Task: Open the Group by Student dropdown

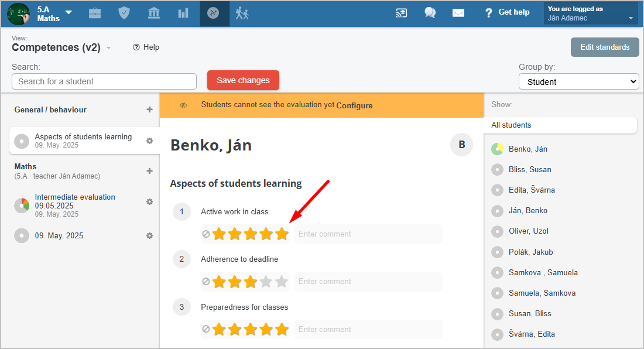Action: click(x=578, y=82)
